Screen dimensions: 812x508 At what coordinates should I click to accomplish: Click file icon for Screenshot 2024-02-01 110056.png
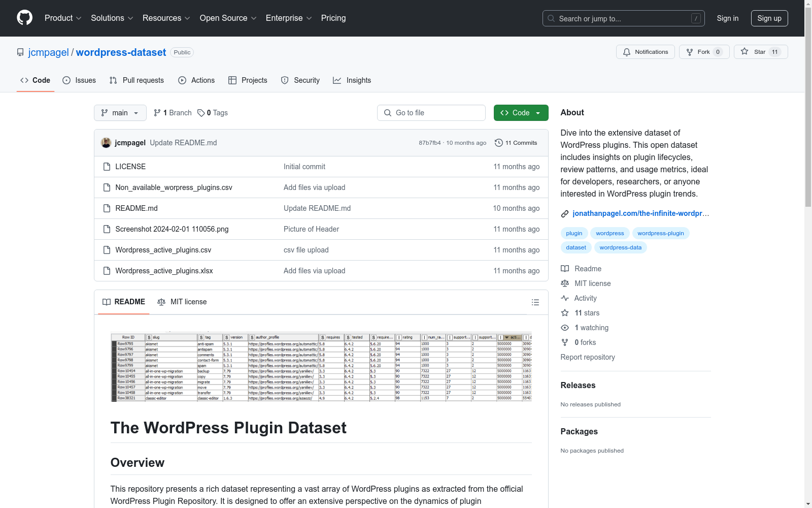pos(107,229)
